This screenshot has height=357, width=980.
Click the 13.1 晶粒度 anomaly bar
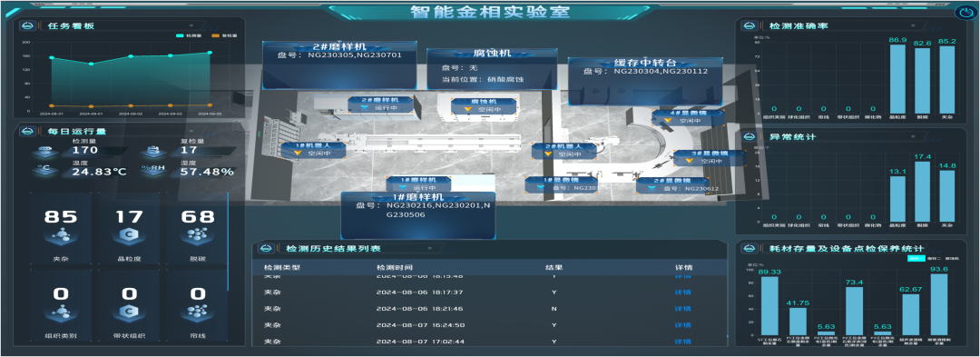pyautogui.click(x=897, y=199)
